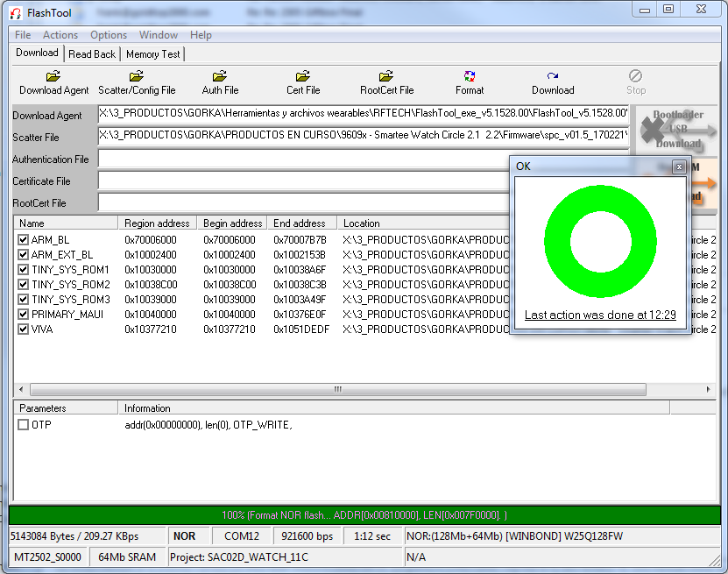Click the Download Agent folder icon
The image size is (728, 574).
pos(53,77)
